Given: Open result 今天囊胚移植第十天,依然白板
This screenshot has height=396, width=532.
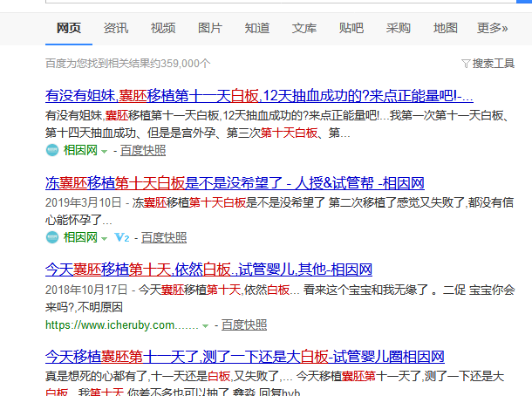Looking at the screenshot, I should coord(208,269).
